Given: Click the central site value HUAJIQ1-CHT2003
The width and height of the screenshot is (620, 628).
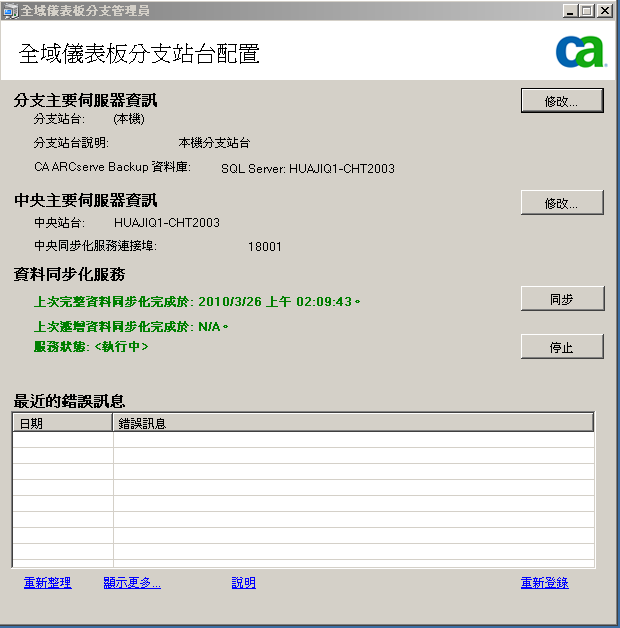Looking at the screenshot, I should click(x=167, y=222).
